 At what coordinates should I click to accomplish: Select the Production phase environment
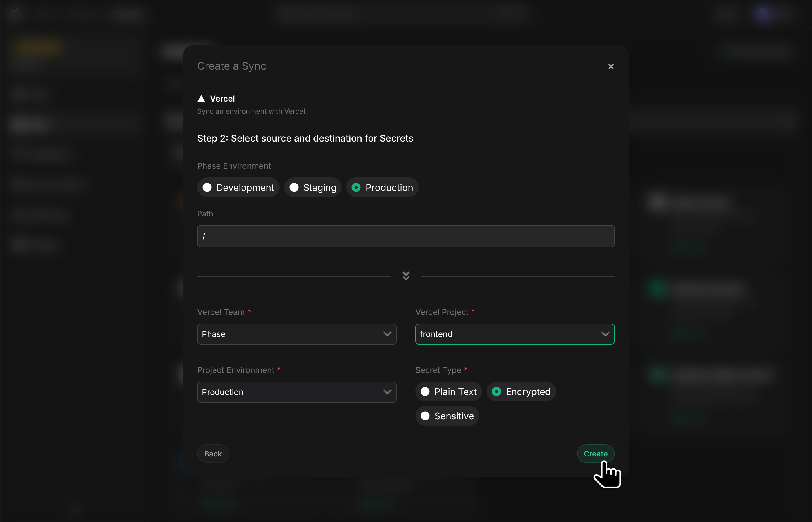pyautogui.click(x=382, y=187)
